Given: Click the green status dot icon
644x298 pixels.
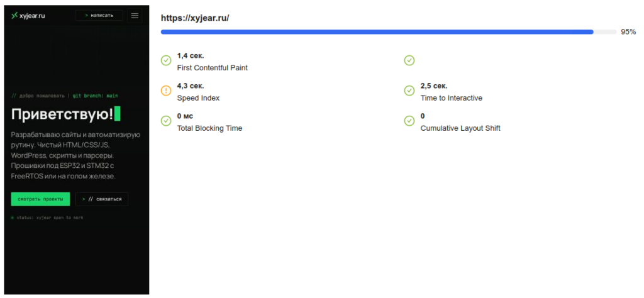Looking at the screenshot, I should (13, 218).
